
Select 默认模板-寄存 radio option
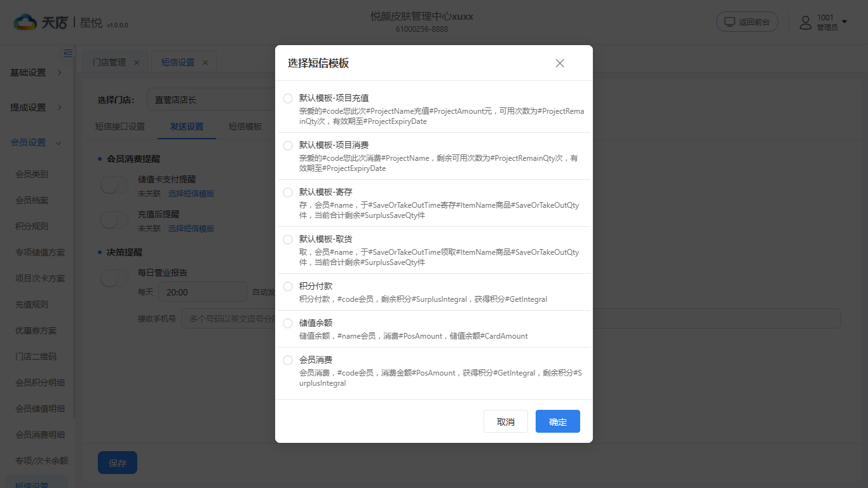pyautogui.click(x=288, y=193)
